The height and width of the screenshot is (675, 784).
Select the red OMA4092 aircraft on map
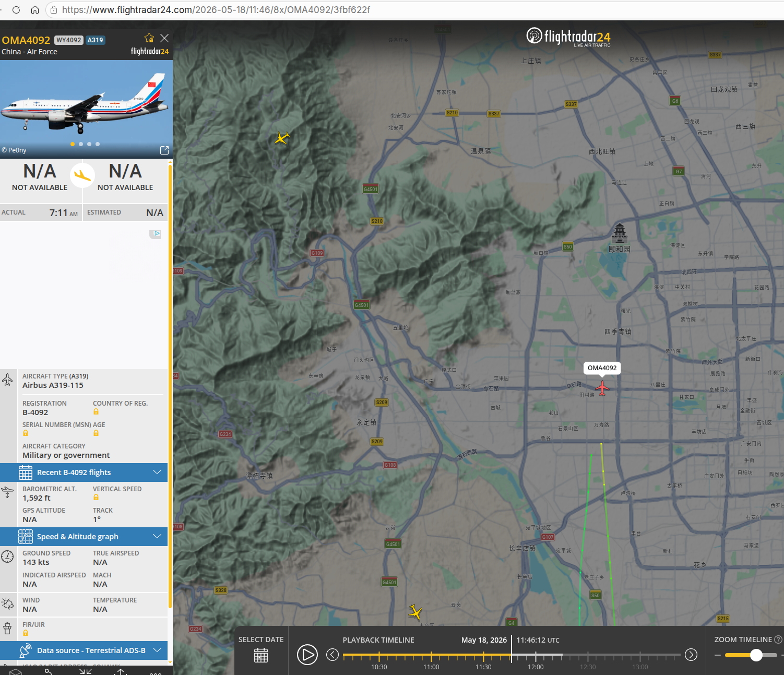click(x=602, y=388)
